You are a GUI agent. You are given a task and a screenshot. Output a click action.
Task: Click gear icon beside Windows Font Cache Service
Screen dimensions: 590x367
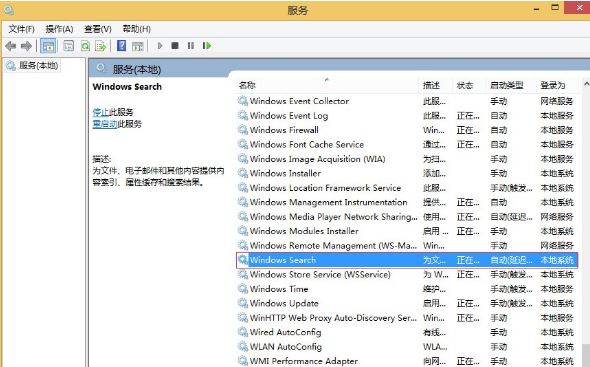coord(243,144)
